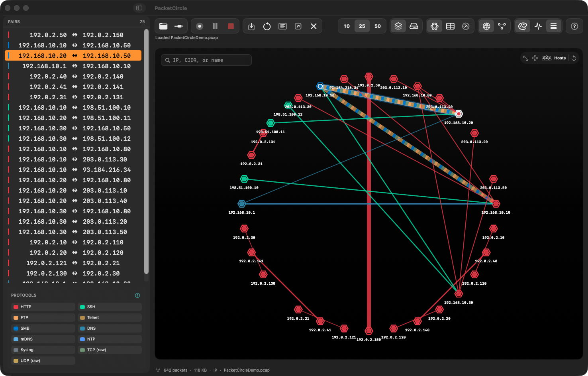Click the three-node graph icon
Screen dimensions: 588x376
coord(502,26)
